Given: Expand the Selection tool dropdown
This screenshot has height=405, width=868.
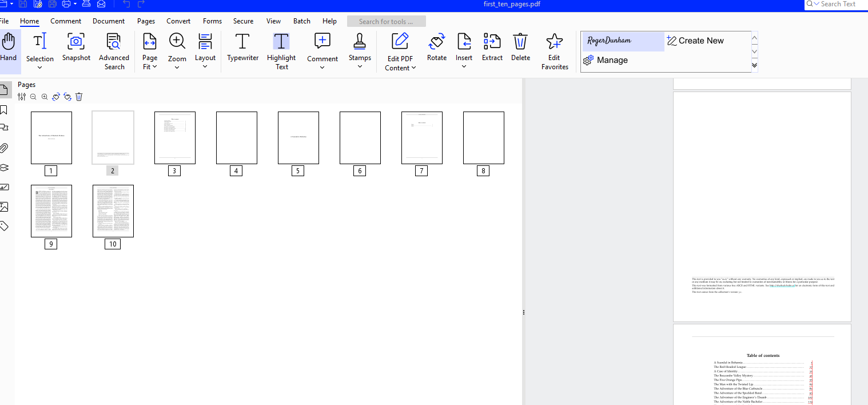Looking at the screenshot, I should 40,67.
